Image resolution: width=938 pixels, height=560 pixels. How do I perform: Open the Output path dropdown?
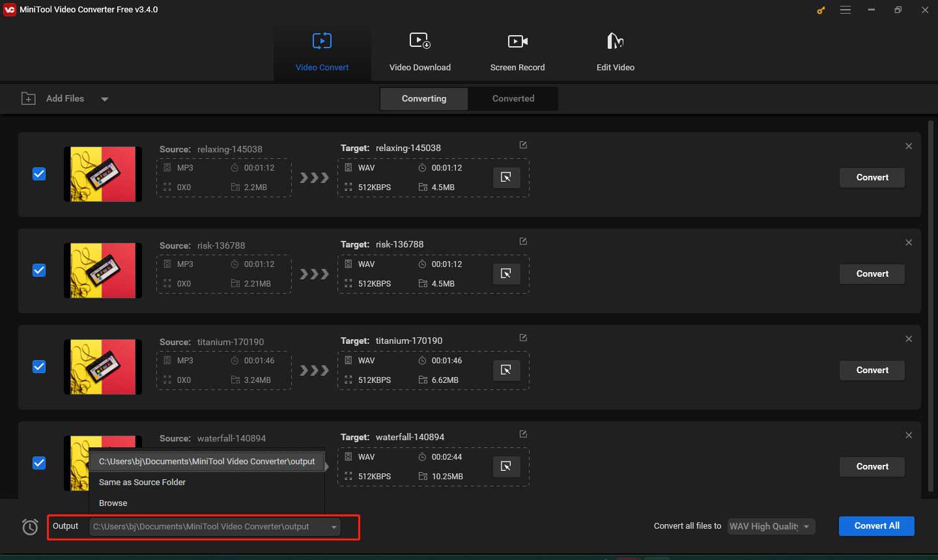pyautogui.click(x=215, y=526)
